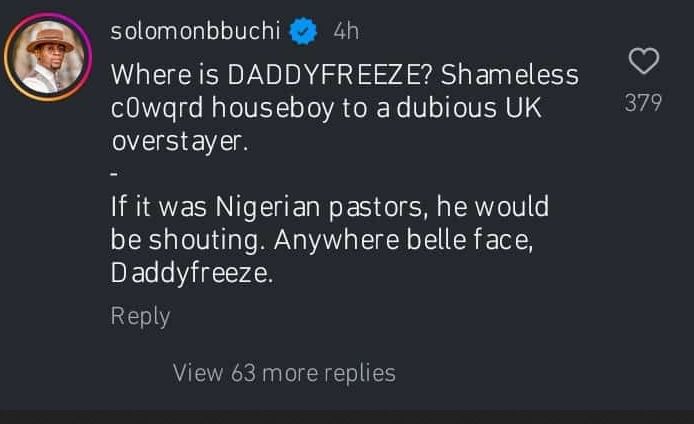This screenshot has height=424, width=694.
Task: Click the dark strip below the replies
Action: (347, 416)
